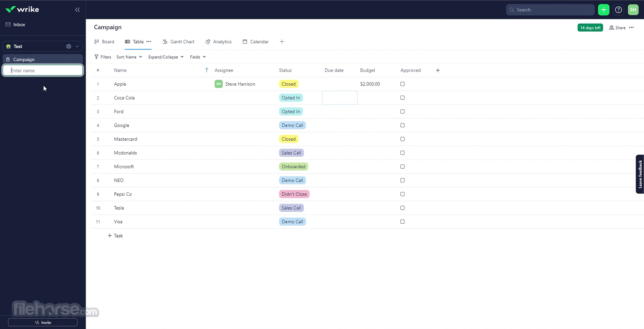Viewport: 644px width, 329px height.
Task: Click the Approved column header
Action: pos(411,70)
